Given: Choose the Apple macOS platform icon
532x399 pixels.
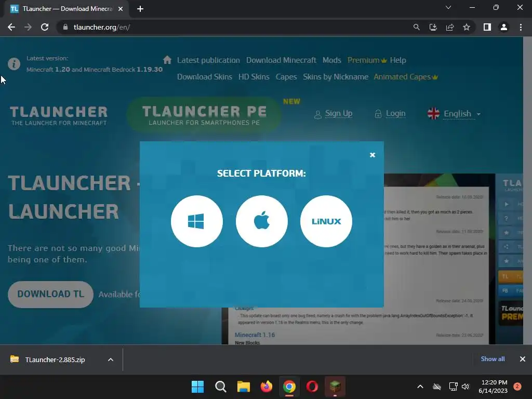Looking at the screenshot, I should click(x=262, y=221).
